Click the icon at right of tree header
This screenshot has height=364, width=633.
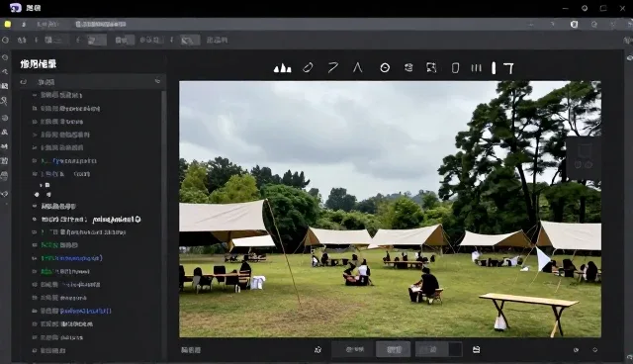[x=157, y=81]
